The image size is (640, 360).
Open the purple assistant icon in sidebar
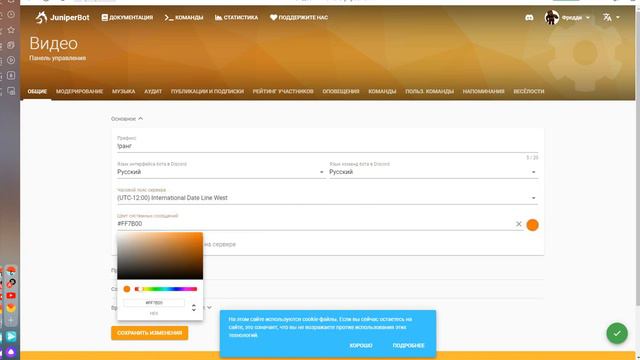[x=11, y=351]
